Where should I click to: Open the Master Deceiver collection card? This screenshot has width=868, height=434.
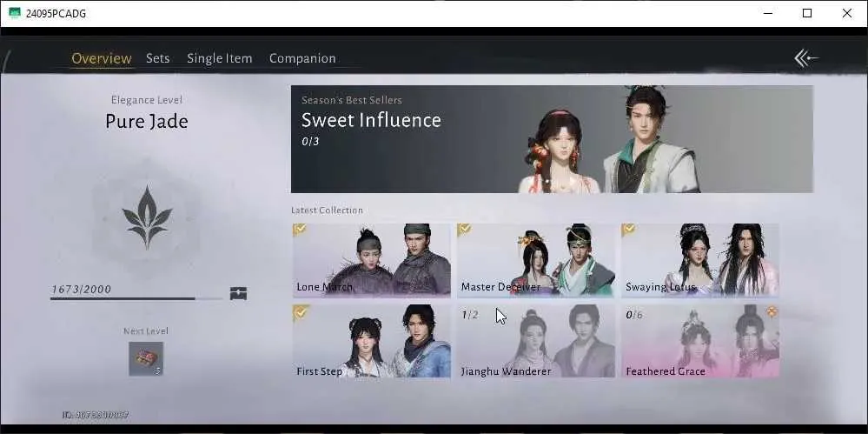coord(536,260)
